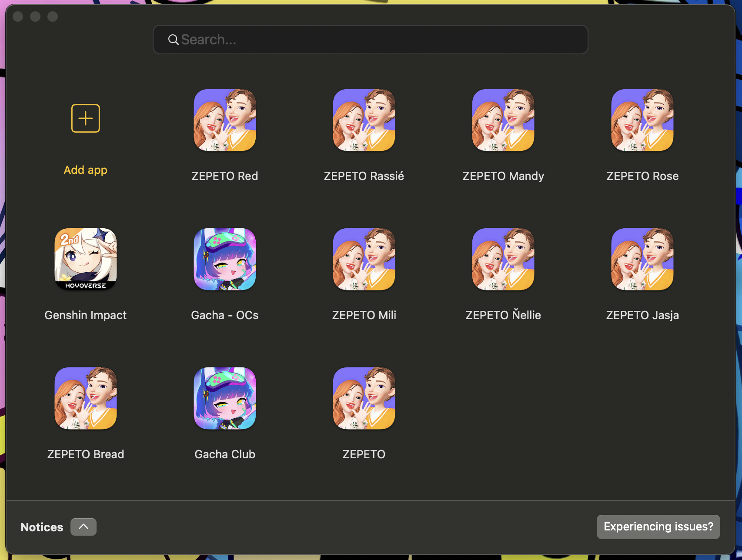The height and width of the screenshot is (560, 742).
Task: Launch the Gacha - OCs app
Action: click(x=224, y=259)
